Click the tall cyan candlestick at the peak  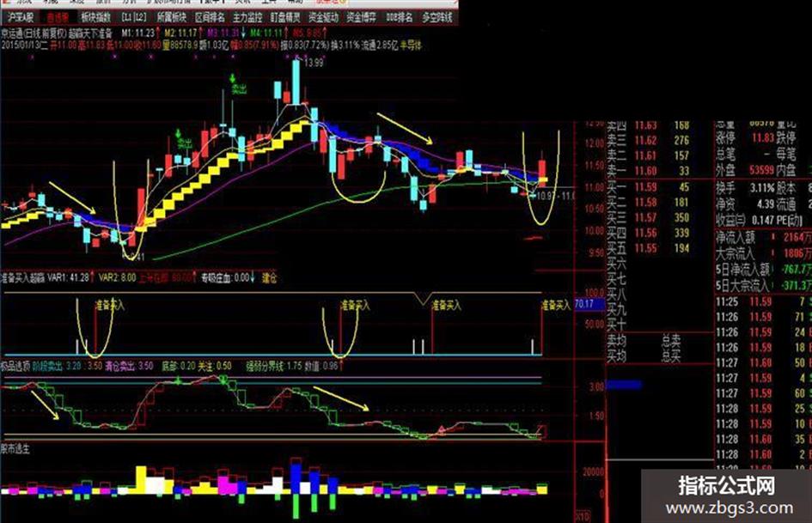[x=296, y=82]
